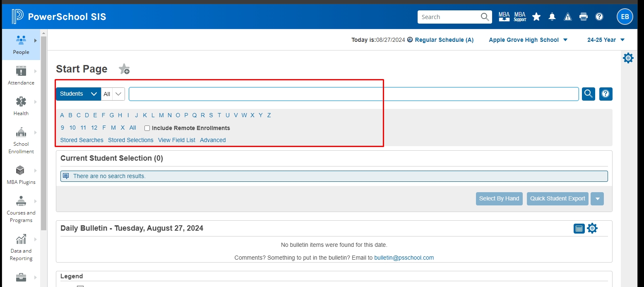Enable Include Remote Enrollments checkbox
Screen dimensions: 644x287
[147, 128]
